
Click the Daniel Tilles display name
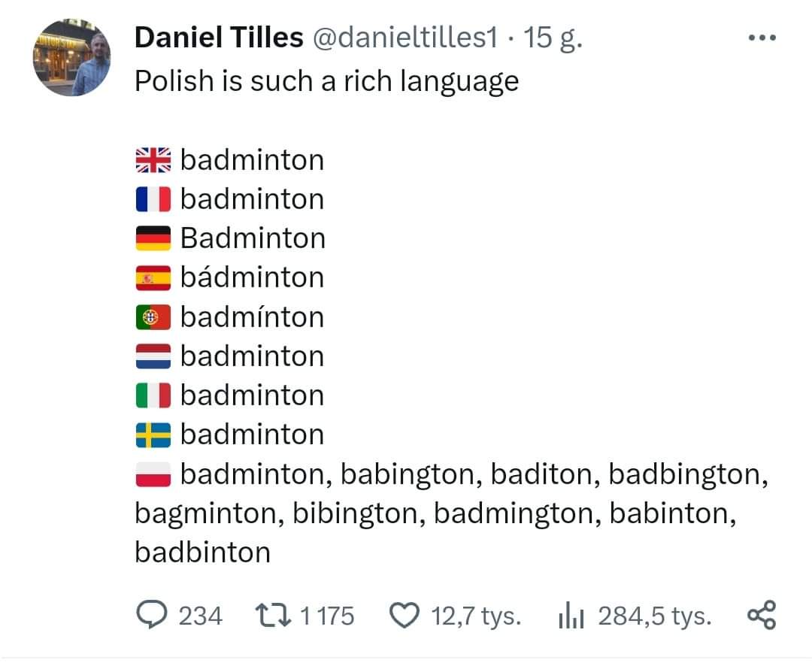[219, 38]
